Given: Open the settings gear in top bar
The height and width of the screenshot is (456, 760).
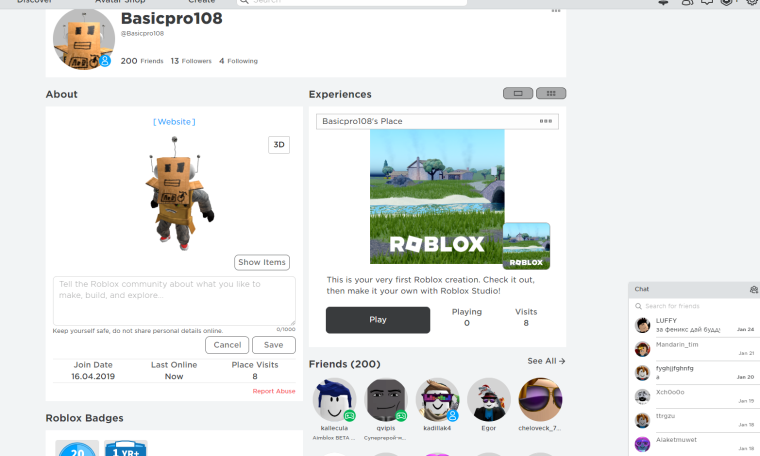Looking at the screenshot, I should (x=752, y=2).
